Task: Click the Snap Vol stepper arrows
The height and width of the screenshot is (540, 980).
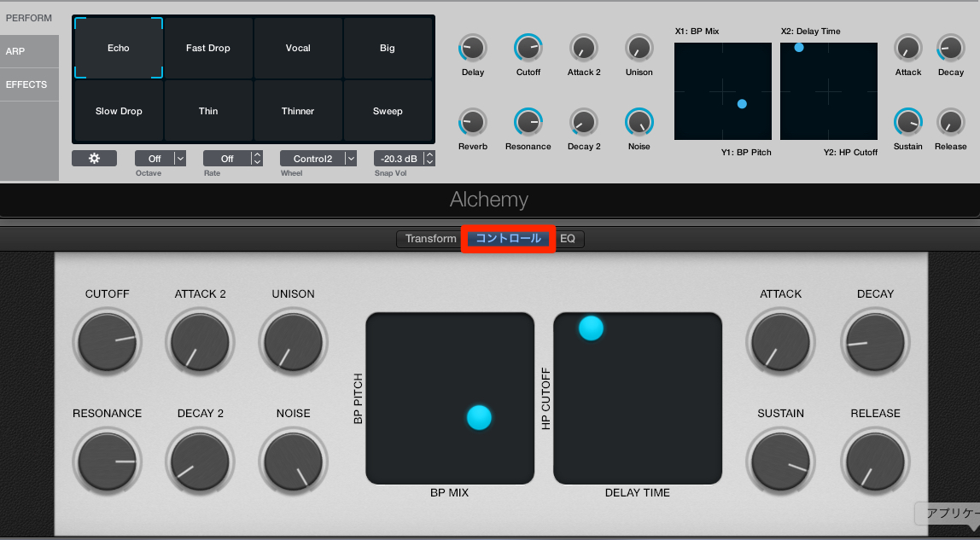Action: (429, 159)
